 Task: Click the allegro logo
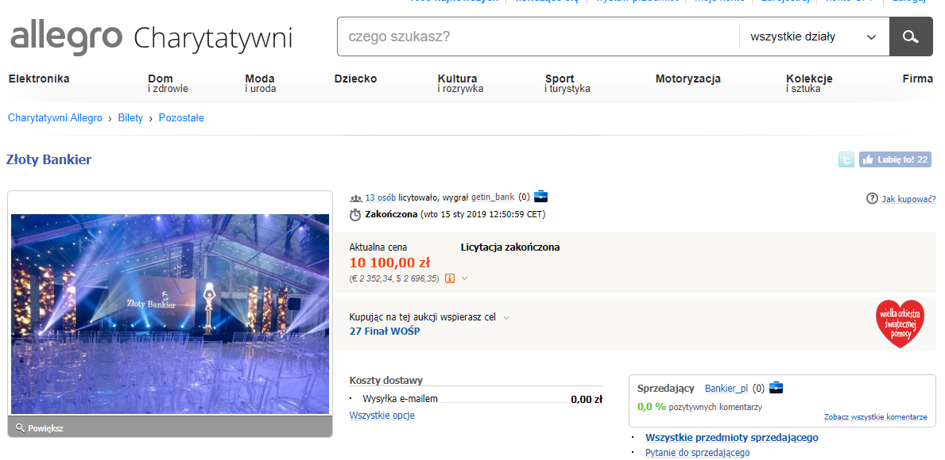pos(66,37)
